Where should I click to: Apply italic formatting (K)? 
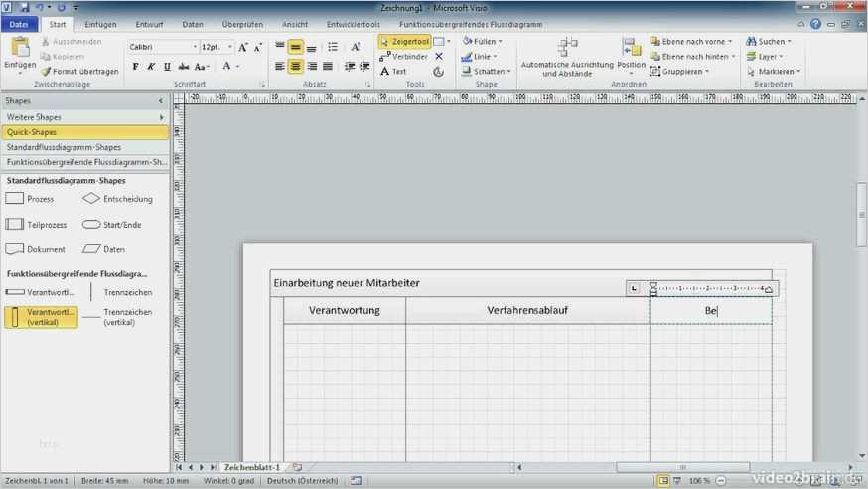(x=151, y=67)
